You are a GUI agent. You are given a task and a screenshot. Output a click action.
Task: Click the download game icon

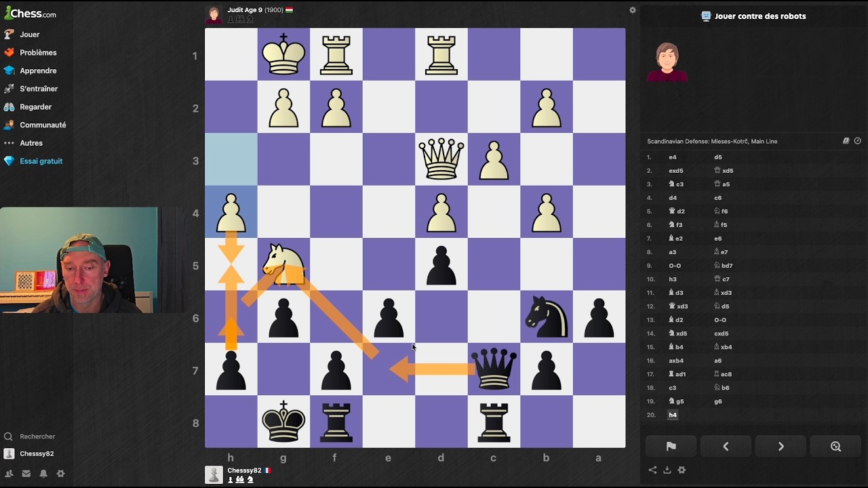click(x=667, y=470)
